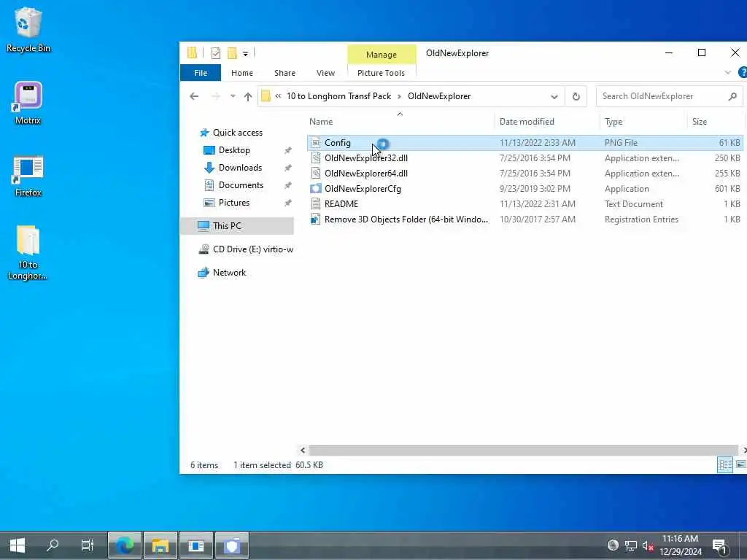
Task: Open Desktop in navigation pane
Action: click(x=234, y=150)
